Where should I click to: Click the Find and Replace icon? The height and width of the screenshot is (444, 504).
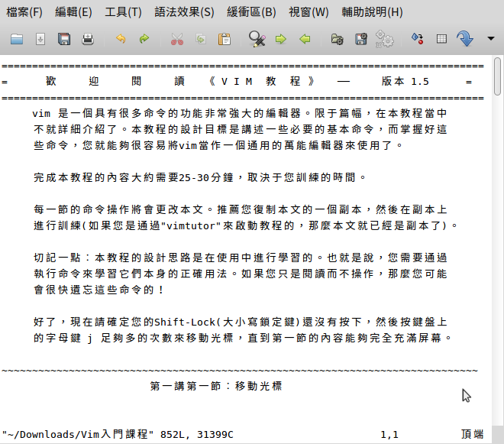257,39
